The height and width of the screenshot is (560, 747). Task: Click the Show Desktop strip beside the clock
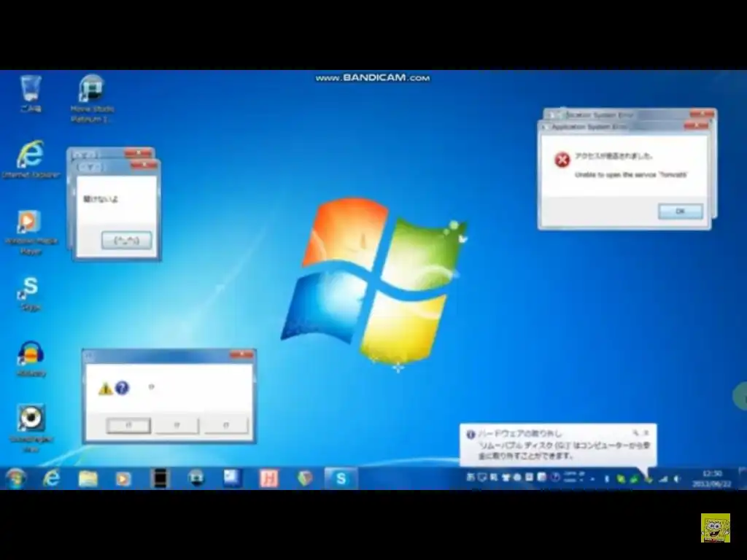pos(742,478)
